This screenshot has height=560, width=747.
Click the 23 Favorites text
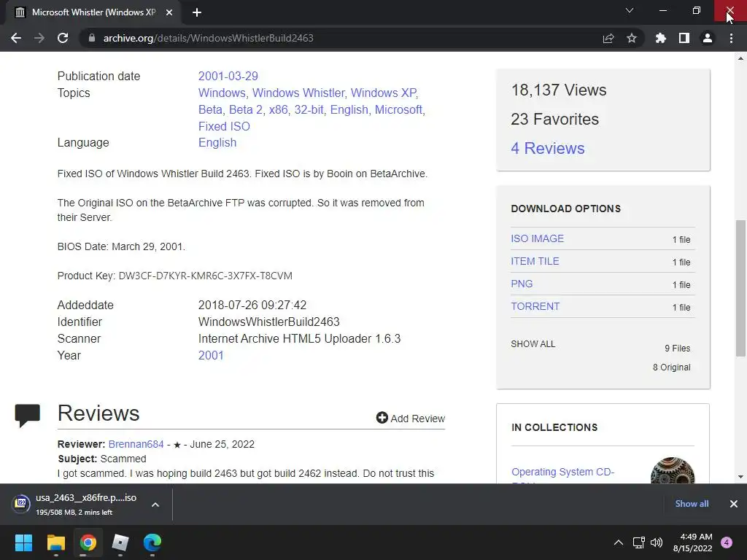point(555,119)
